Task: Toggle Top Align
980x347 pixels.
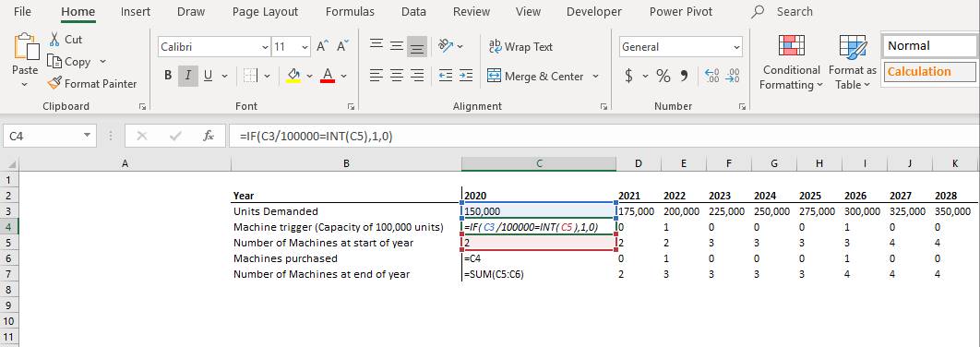Action: (376, 45)
